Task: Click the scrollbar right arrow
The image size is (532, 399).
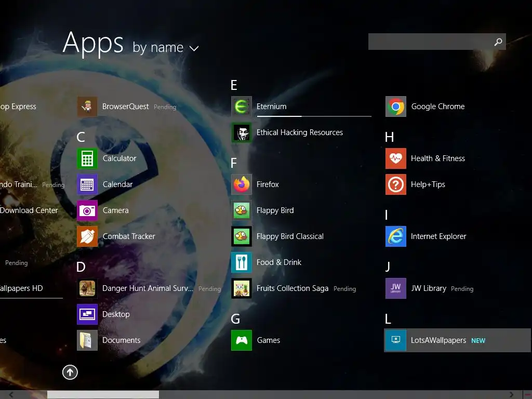Action: tap(512, 395)
